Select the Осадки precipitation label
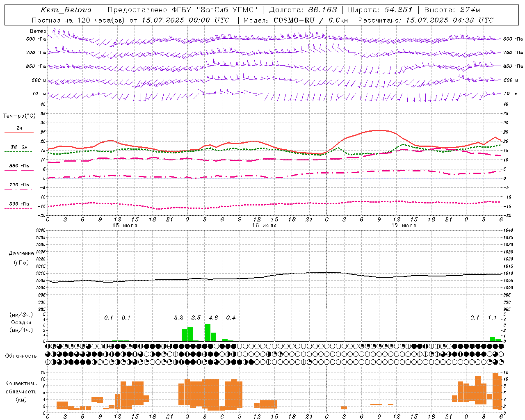Screen dimensions: 525x420 point(21,322)
